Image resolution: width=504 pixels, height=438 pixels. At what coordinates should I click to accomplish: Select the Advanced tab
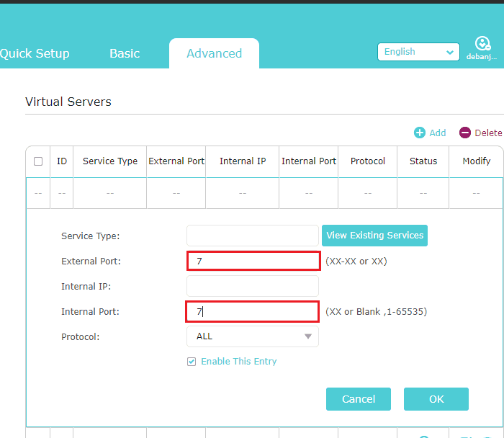pos(215,53)
